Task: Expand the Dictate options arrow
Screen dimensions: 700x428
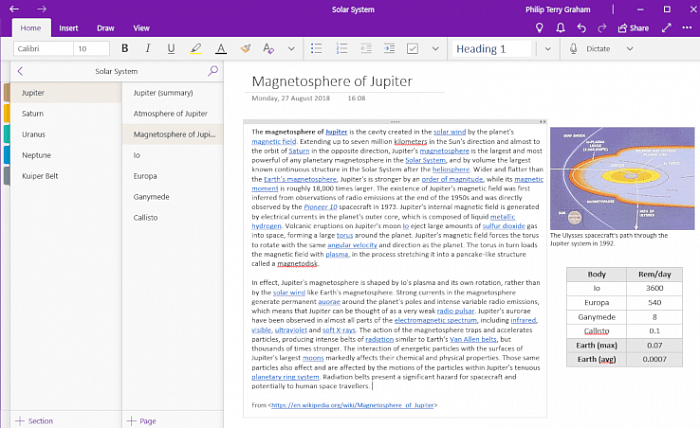Action: click(629, 48)
